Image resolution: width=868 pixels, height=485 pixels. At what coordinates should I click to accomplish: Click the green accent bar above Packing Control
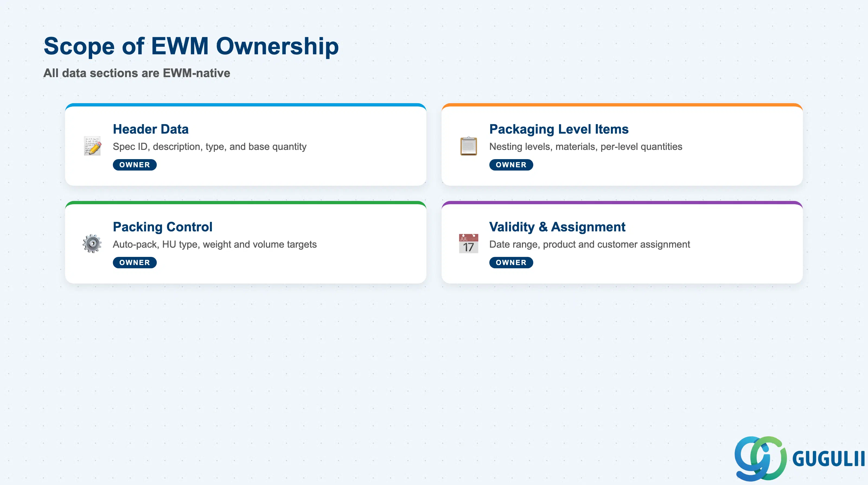point(246,203)
